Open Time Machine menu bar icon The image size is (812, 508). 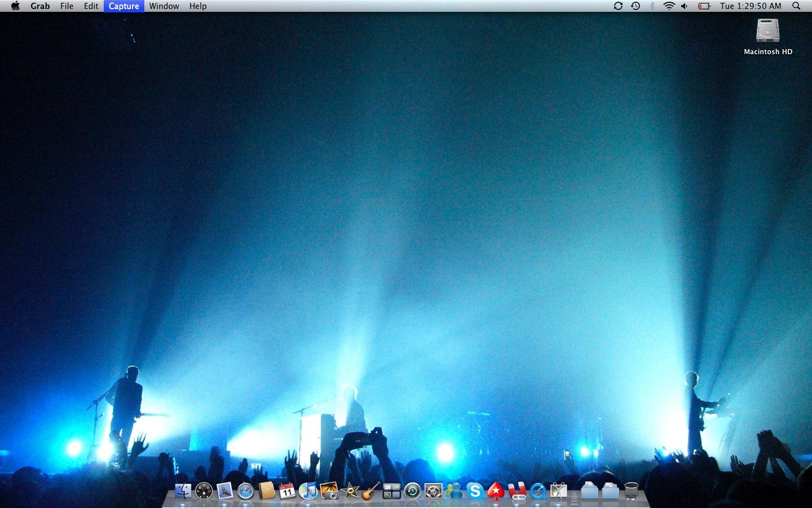pyautogui.click(x=636, y=6)
